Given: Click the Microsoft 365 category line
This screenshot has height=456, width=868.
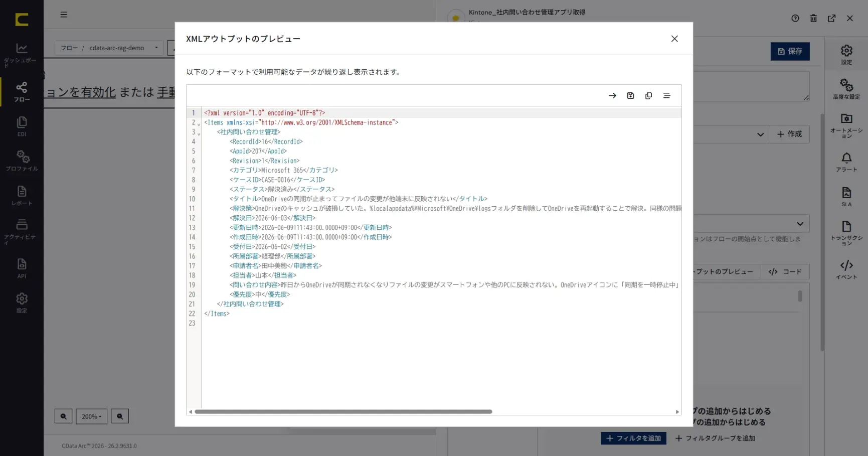Looking at the screenshot, I should tap(284, 170).
